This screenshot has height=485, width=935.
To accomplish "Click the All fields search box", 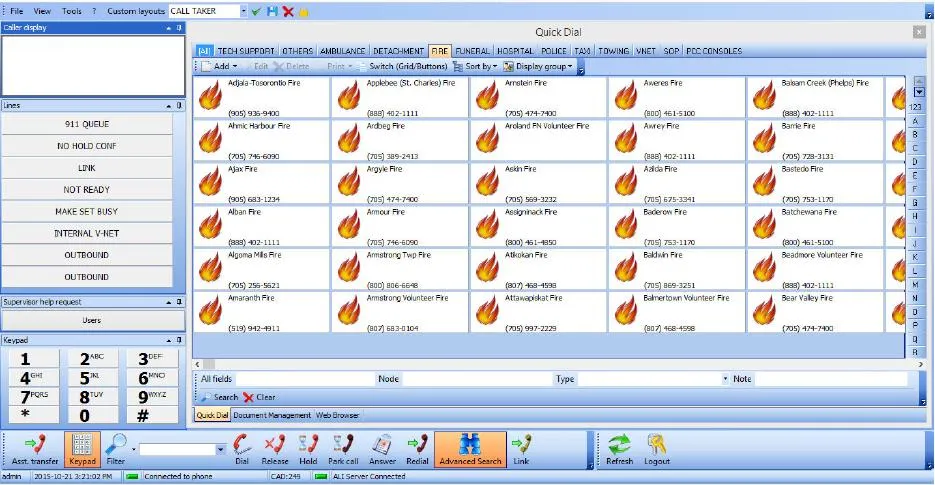I will pos(303,379).
